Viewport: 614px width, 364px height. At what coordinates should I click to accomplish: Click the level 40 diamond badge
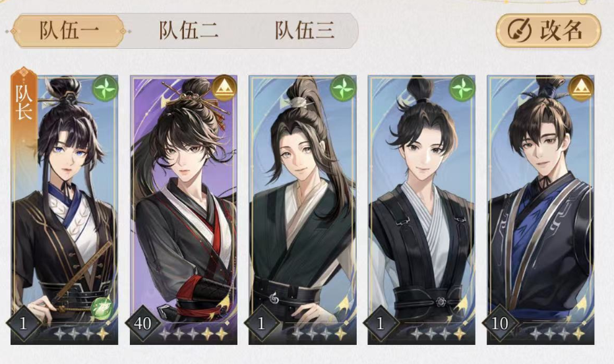click(x=142, y=323)
